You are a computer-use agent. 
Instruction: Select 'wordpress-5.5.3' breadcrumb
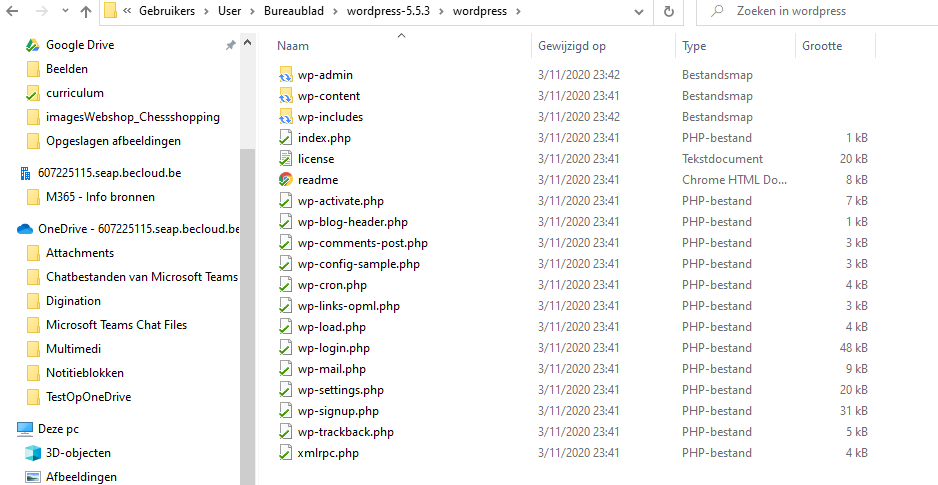pyautogui.click(x=388, y=11)
